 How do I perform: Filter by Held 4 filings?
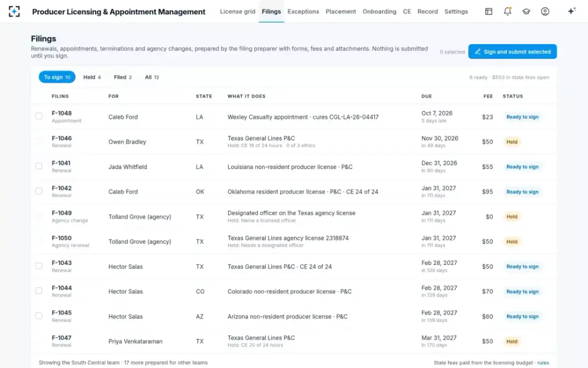pos(92,77)
